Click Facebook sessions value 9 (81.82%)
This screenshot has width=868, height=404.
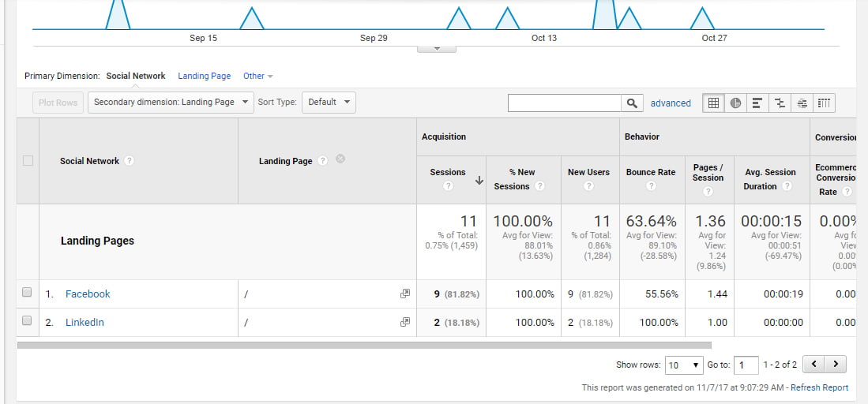click(x=457, y=294)
